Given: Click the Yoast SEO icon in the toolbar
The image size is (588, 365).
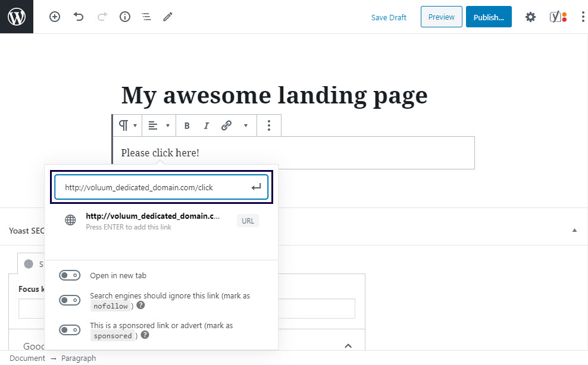Looking at the screenshot, I should [x=558, y=17].
